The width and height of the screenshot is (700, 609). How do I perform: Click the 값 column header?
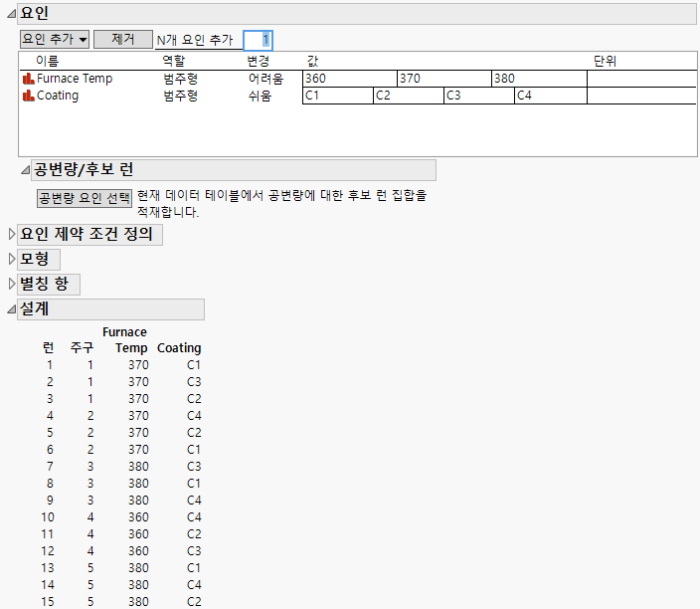pos(312,62)
